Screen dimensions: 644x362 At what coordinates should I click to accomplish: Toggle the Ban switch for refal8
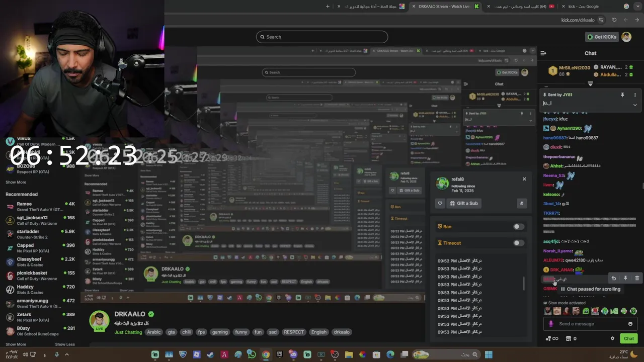518,227
